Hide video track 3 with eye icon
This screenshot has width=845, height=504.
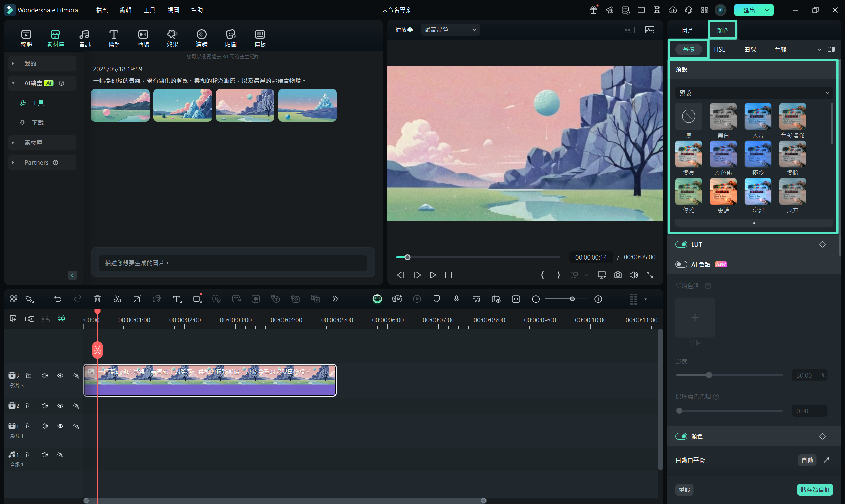[x=60, y=376]
